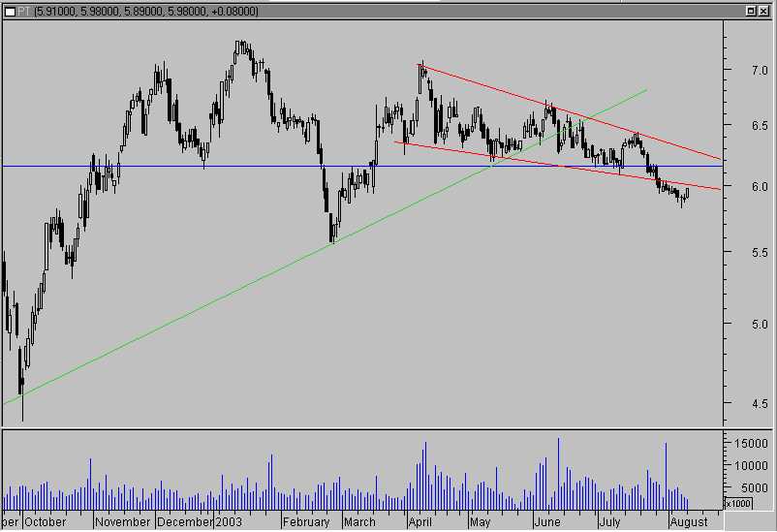The image size is (777, 532).
Task: Click the July date label
Action: pos(609,522)
